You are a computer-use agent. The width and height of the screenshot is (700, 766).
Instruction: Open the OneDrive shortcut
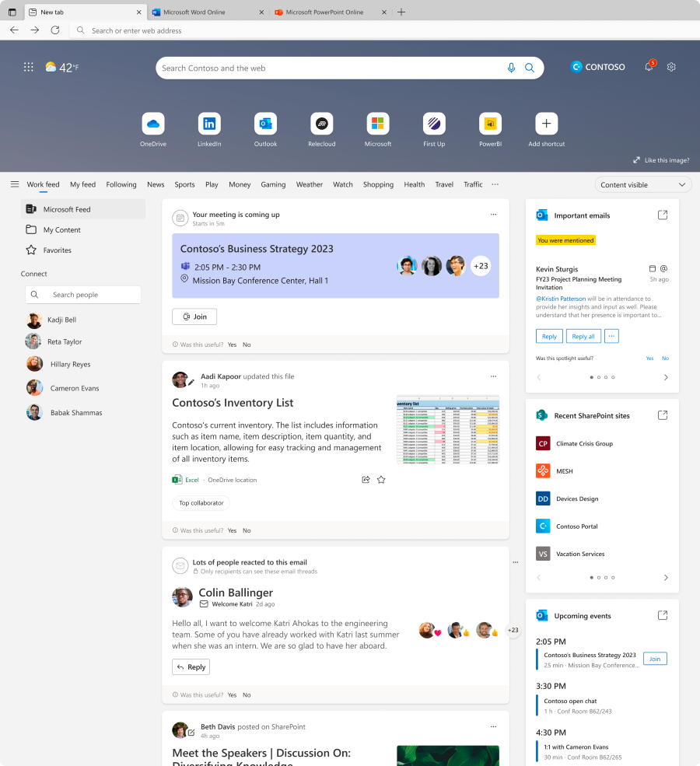(153, 124)
